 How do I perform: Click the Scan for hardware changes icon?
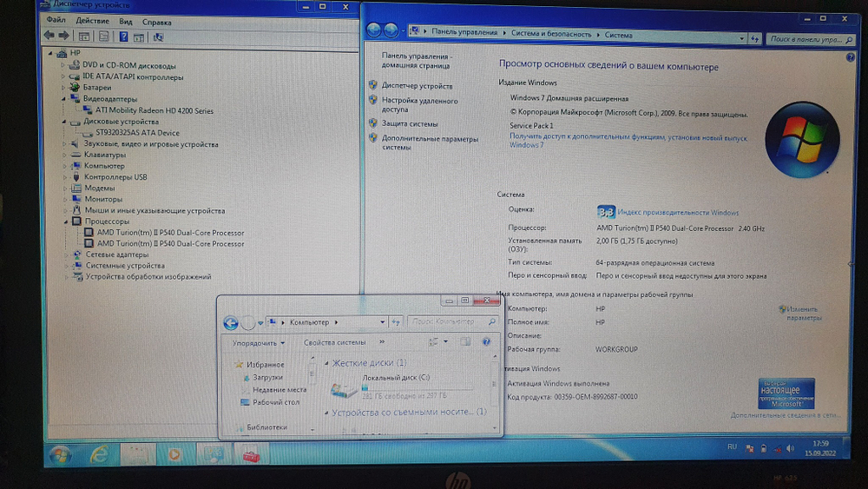pos(158,37)
